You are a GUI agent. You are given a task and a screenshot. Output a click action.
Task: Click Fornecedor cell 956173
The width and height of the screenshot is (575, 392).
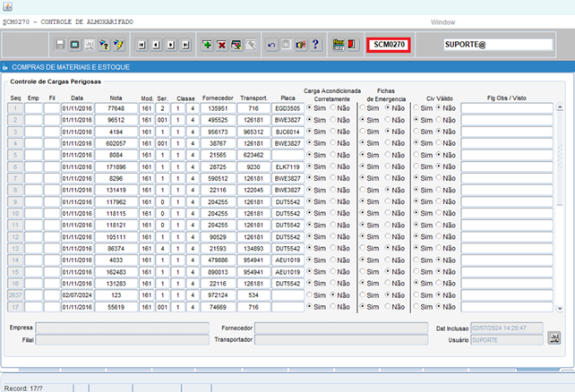[218, 132]
